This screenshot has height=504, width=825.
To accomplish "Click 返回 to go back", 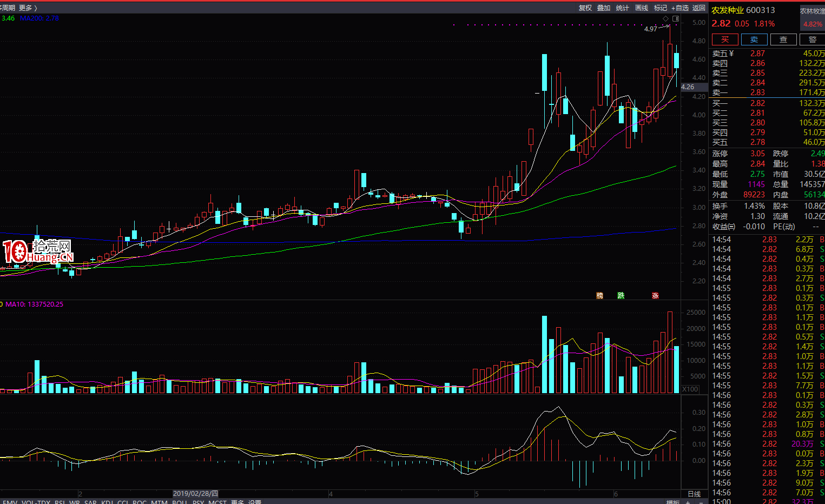I will point(699,8).
